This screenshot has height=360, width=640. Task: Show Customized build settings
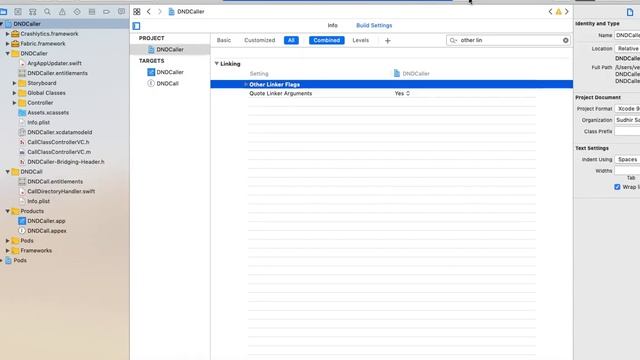[260, 40]
